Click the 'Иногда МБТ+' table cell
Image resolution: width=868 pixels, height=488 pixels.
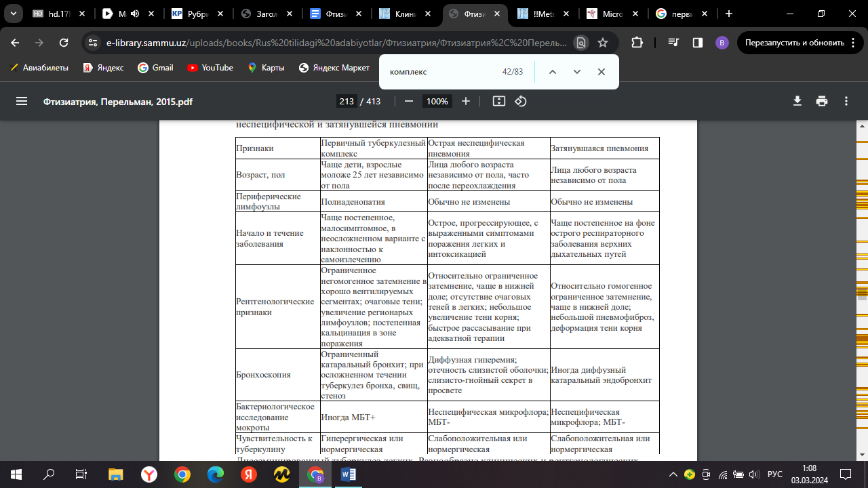coord(374,417)
